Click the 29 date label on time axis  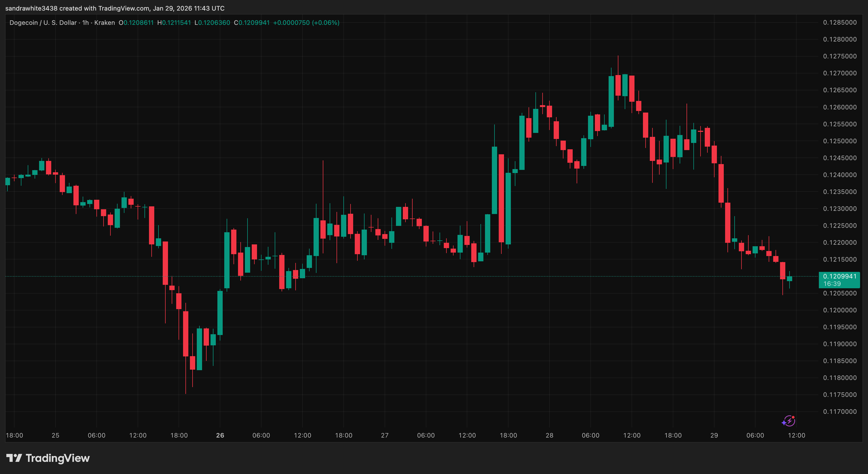point(714,435)
